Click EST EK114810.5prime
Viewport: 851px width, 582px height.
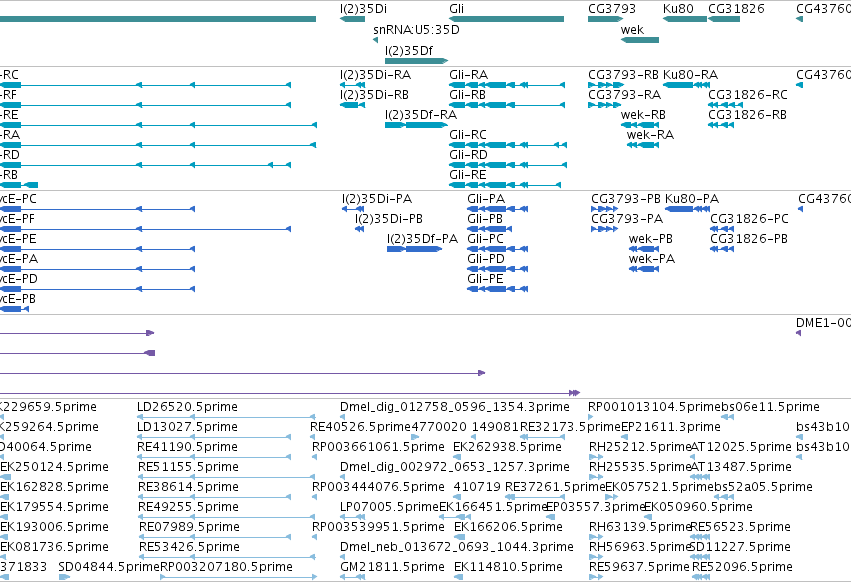tap(508, 567)
